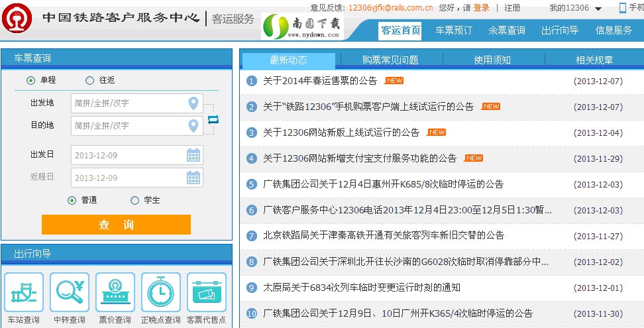This screenshot has height=328, width=644.
Task: Click the location pin in 出发地 field
Action: 193,103
